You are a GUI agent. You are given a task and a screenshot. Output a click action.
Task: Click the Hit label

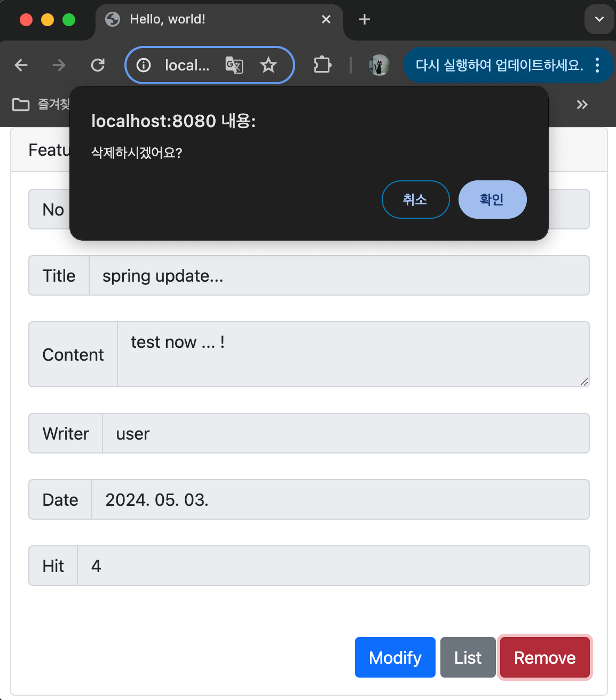pos(53,566)
